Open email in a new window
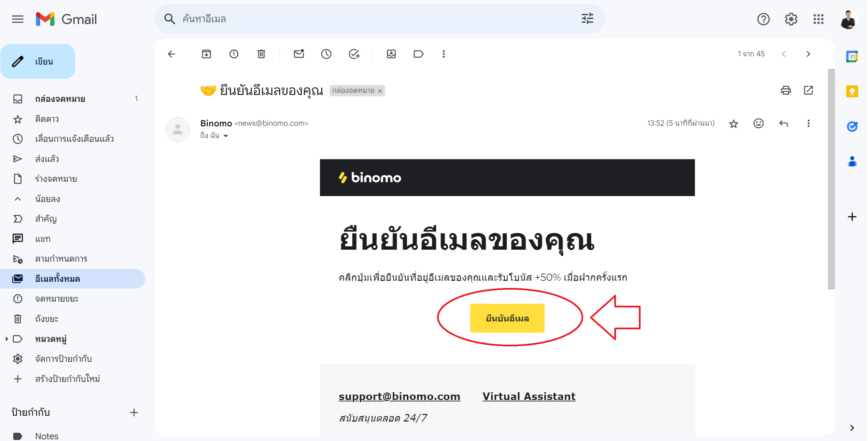This screenshot has width=868, height=441. [x=808, y=90]
